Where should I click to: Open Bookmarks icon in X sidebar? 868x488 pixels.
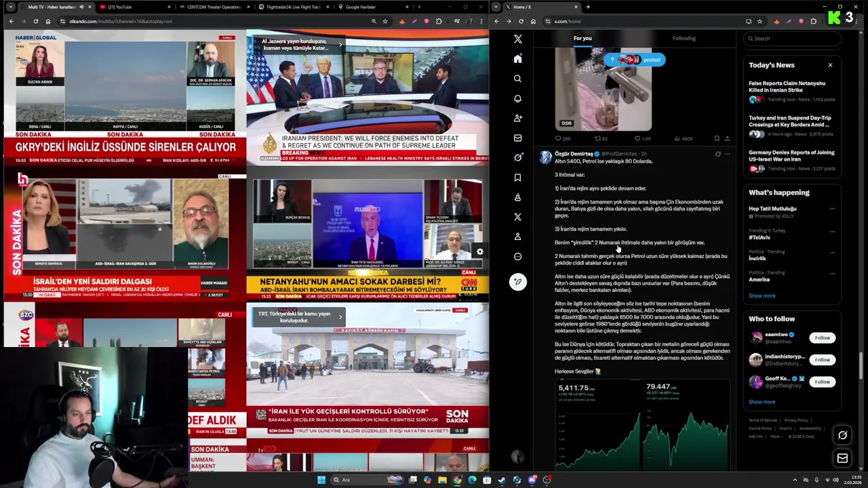[517, 178]
